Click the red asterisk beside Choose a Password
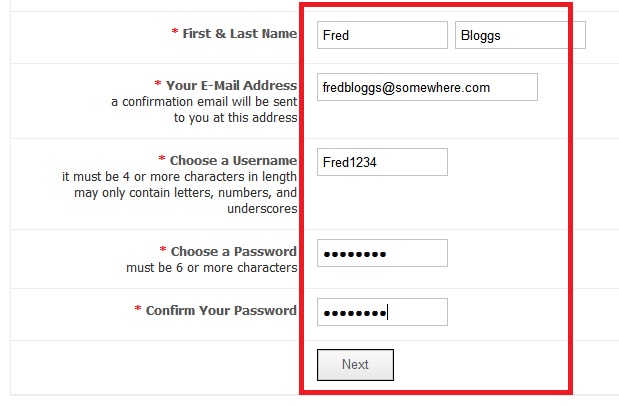The width and height of the screenshot is (619, 406). click(163, 251)
